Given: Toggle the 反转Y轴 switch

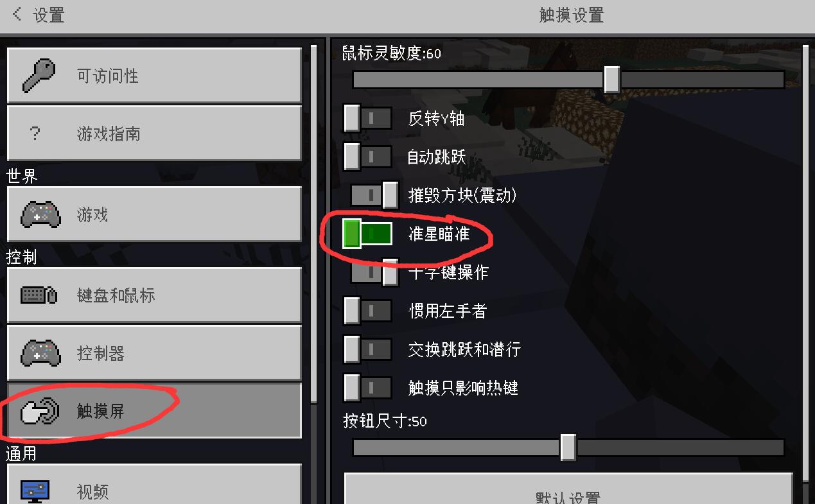Looking at the screenshot, I should click(x=367, y=118).
